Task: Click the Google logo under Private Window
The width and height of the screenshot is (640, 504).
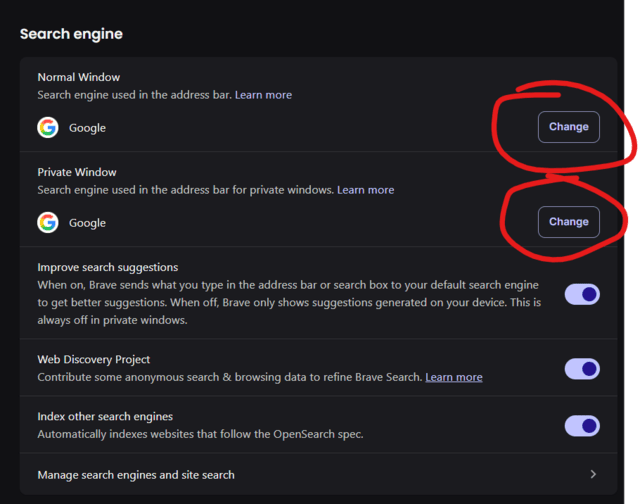Action: pyautogui.click(x=48, y=222)
